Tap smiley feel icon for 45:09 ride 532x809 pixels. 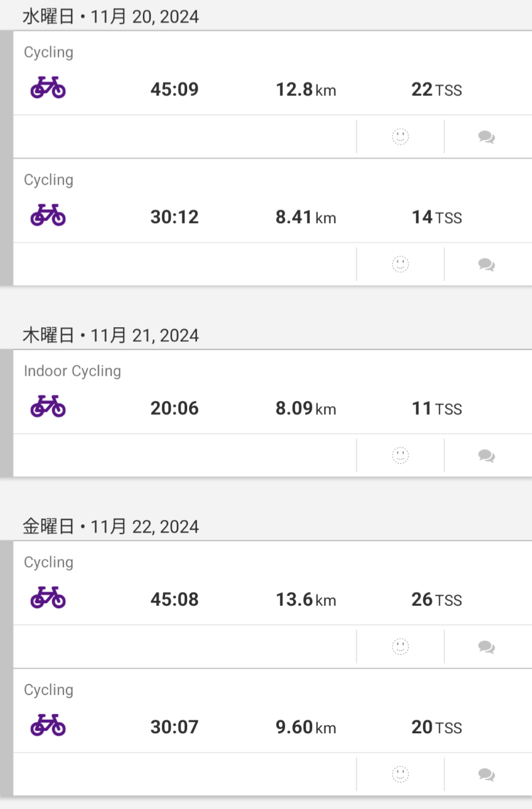point(400,137)
